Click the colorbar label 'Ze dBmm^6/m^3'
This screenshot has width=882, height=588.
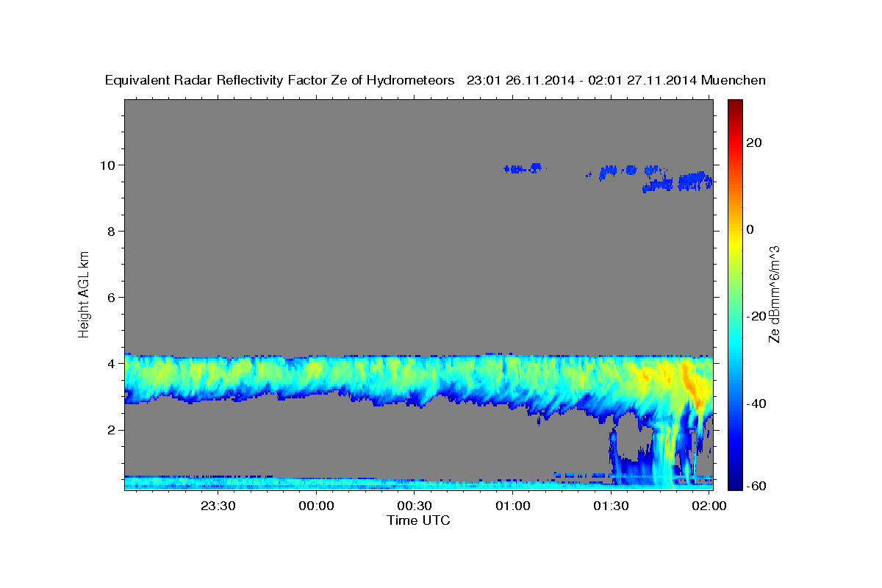773,294
